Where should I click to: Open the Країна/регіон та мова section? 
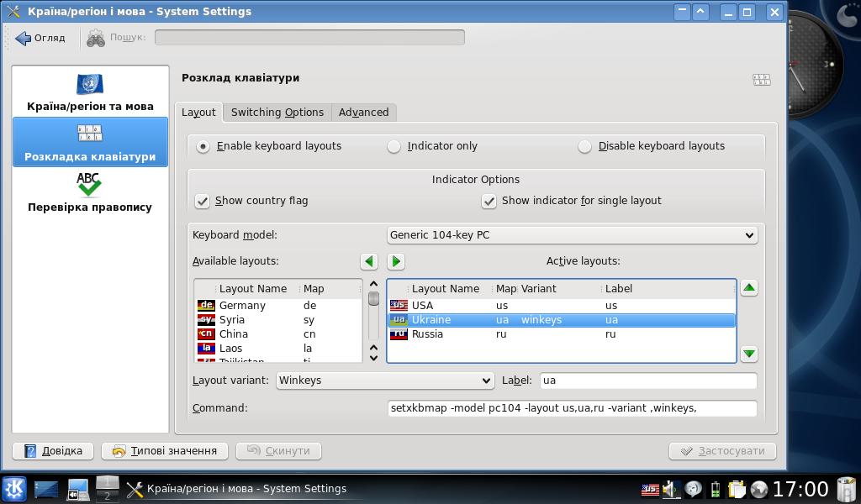point(90,92)
